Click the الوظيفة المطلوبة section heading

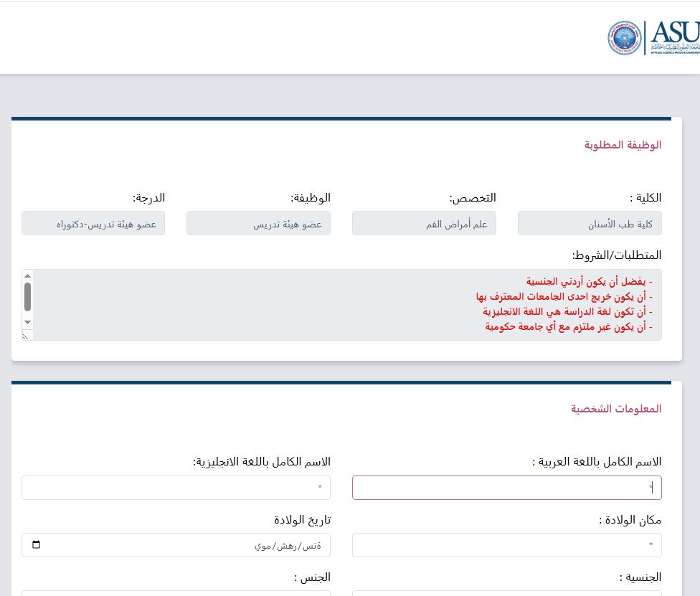622,145
